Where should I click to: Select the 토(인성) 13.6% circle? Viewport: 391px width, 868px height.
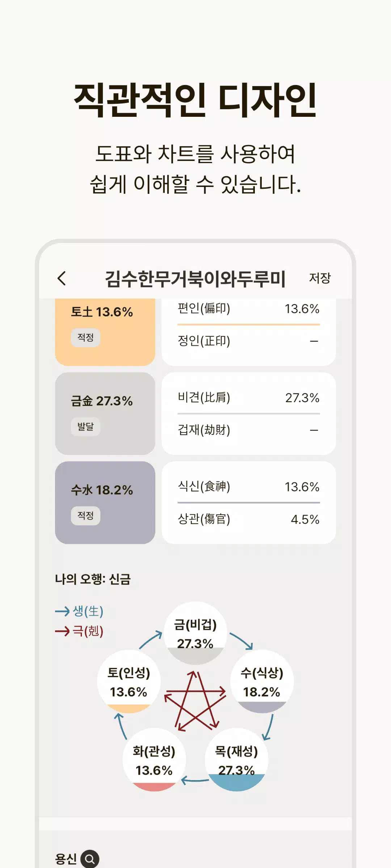click(129, 682)
